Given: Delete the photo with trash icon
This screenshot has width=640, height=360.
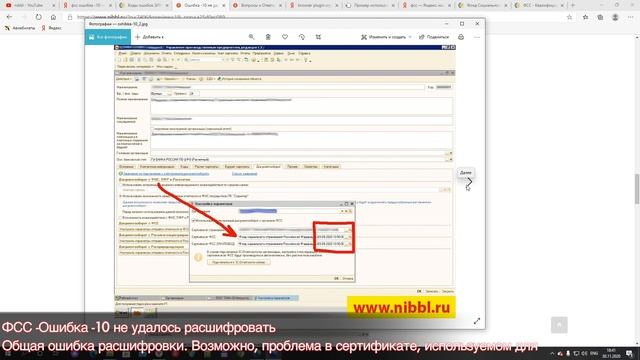Looking at the screenshot, I should [268, 37].
